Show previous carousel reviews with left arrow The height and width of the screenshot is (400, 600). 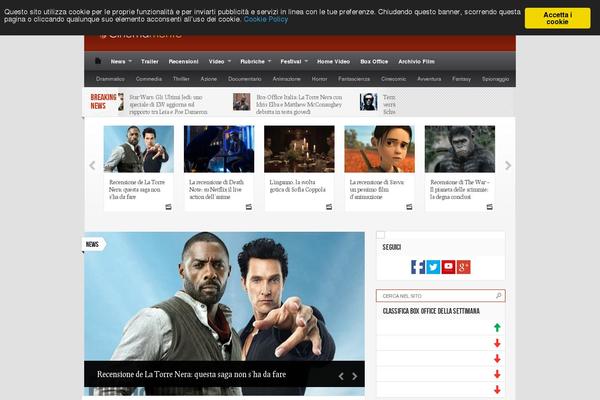tap(92, 165)
